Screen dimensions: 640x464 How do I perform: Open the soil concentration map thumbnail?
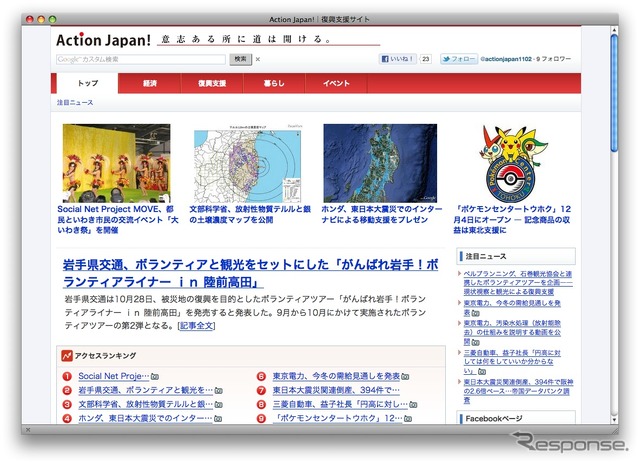coord(248,165)
